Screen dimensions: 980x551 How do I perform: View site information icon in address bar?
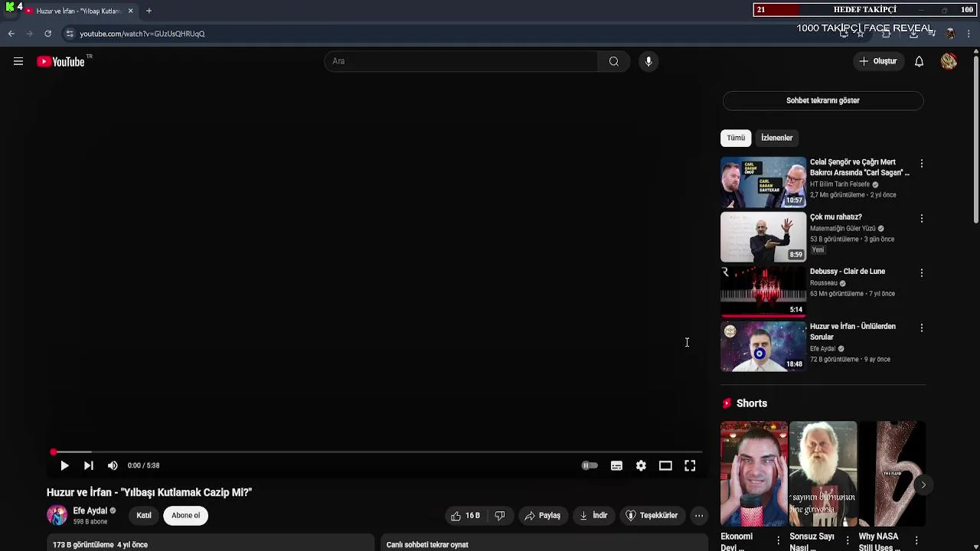point(70,34)
